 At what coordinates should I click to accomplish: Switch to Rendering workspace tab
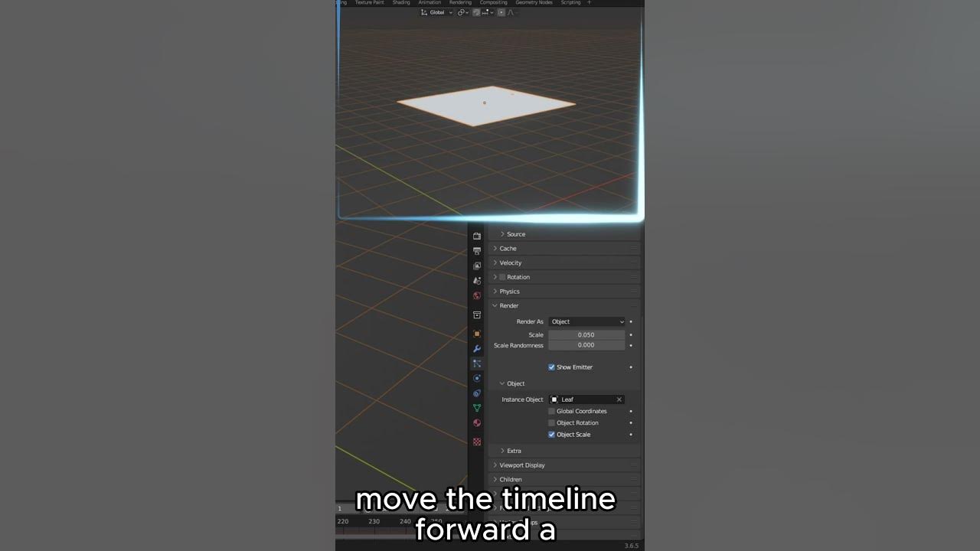click(x=460, y=2)
